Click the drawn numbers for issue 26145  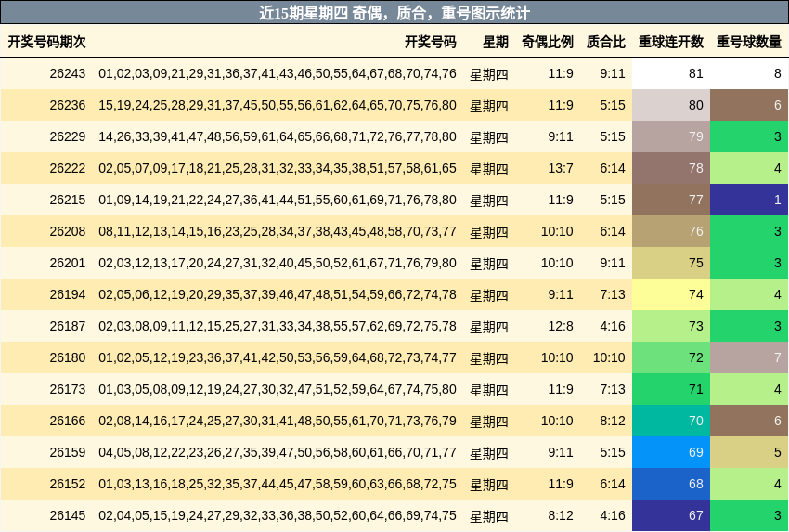coord(278,516)
